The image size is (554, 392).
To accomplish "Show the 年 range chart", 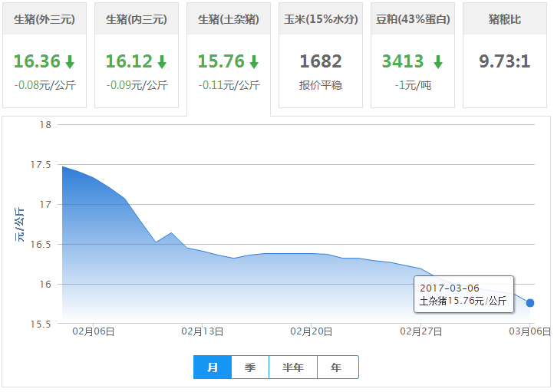I will click(337, 367).
